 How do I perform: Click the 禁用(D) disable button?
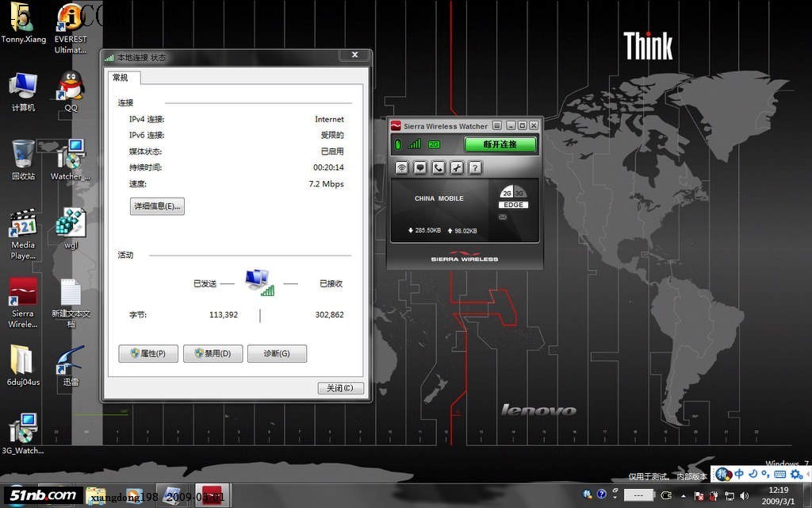(213, 353)
